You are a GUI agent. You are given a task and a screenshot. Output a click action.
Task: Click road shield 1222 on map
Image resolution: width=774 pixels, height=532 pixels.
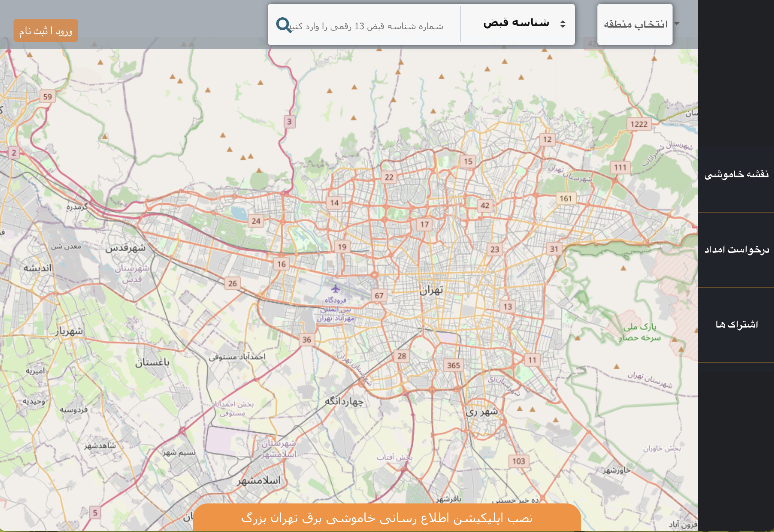coord(639,124)
